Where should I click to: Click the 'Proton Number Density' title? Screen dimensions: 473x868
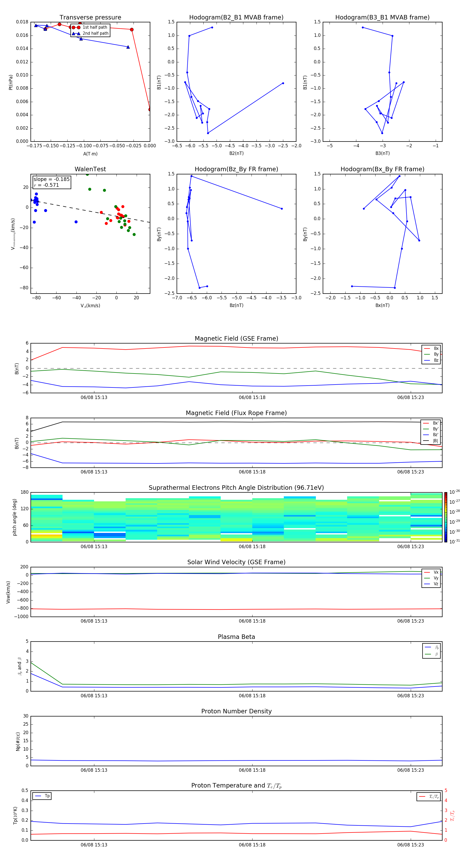(x=236, y=711)
